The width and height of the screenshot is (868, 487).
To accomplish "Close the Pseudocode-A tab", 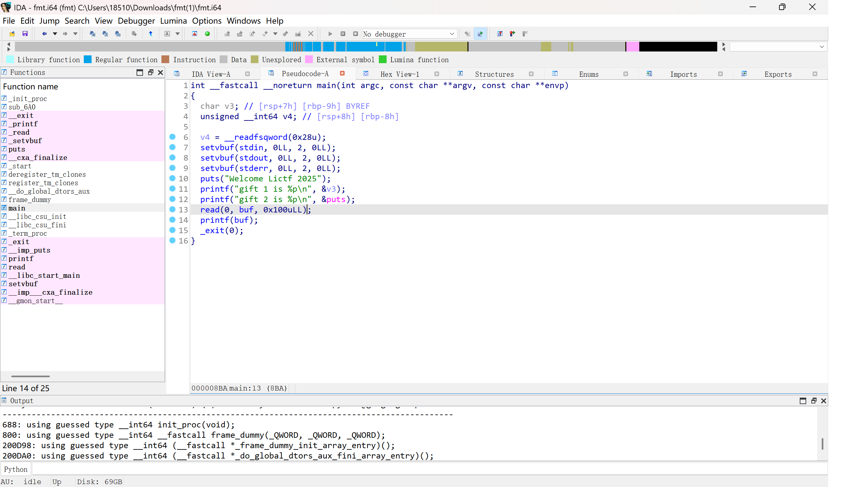I will click(x=342, y=74).
